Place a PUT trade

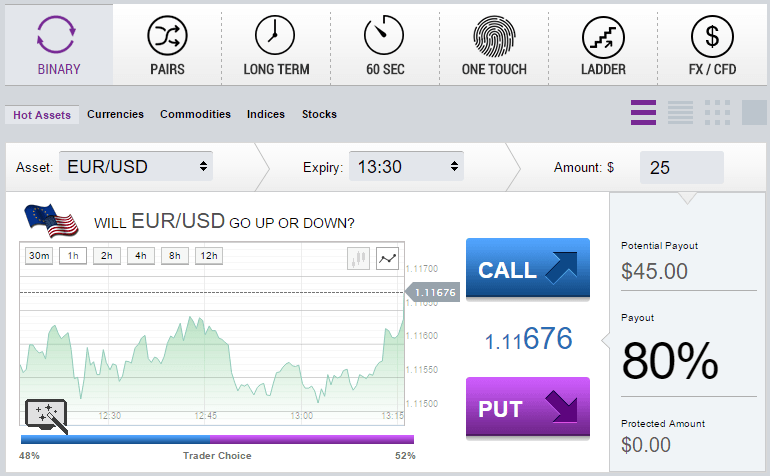click(x=528, y=407)
